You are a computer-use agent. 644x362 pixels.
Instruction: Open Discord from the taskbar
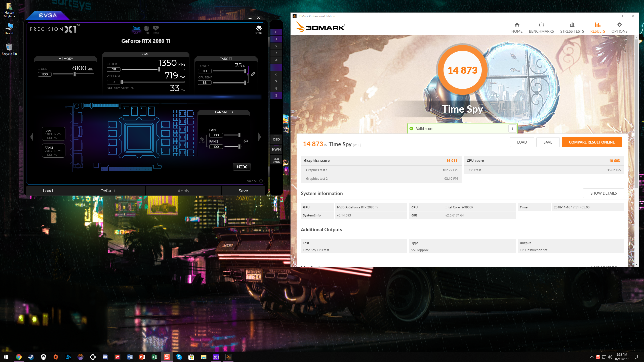(x=105, y=357)
